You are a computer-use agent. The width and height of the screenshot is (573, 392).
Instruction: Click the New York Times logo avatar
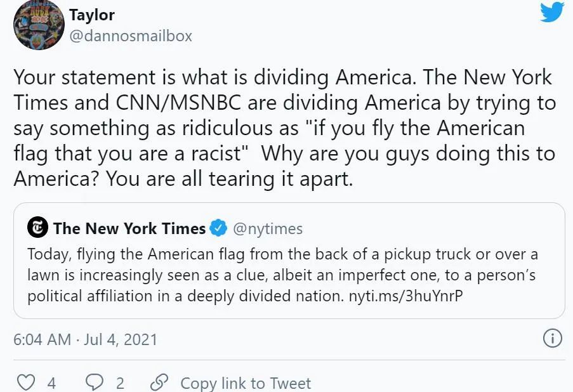(x=37, y=227)
